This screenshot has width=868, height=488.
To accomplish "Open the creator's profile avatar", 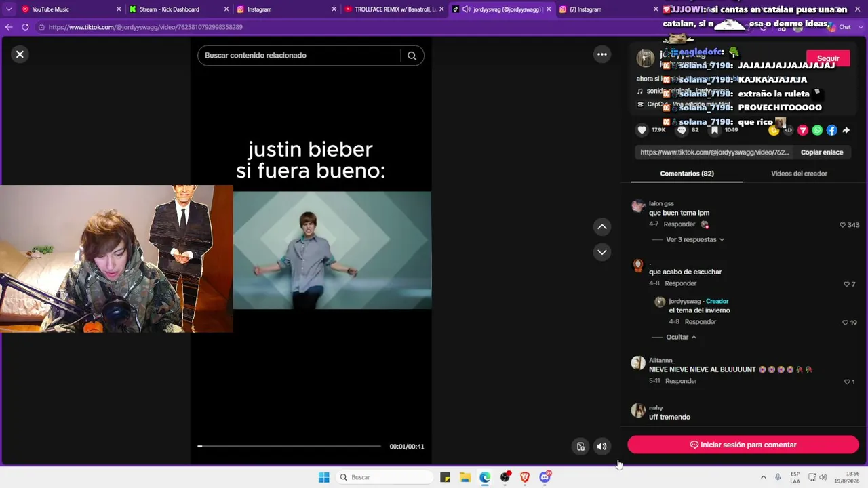I will pyautogui.click(x=645, y=58).
